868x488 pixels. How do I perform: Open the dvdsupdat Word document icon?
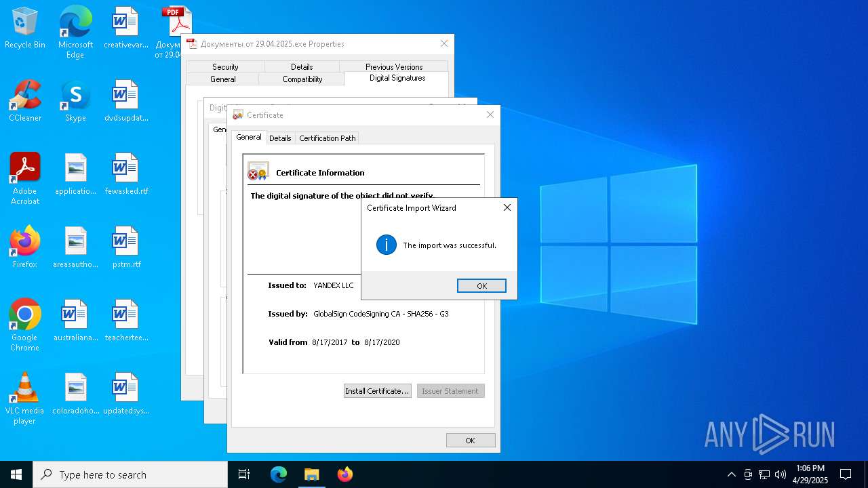[x=125, y=102]
